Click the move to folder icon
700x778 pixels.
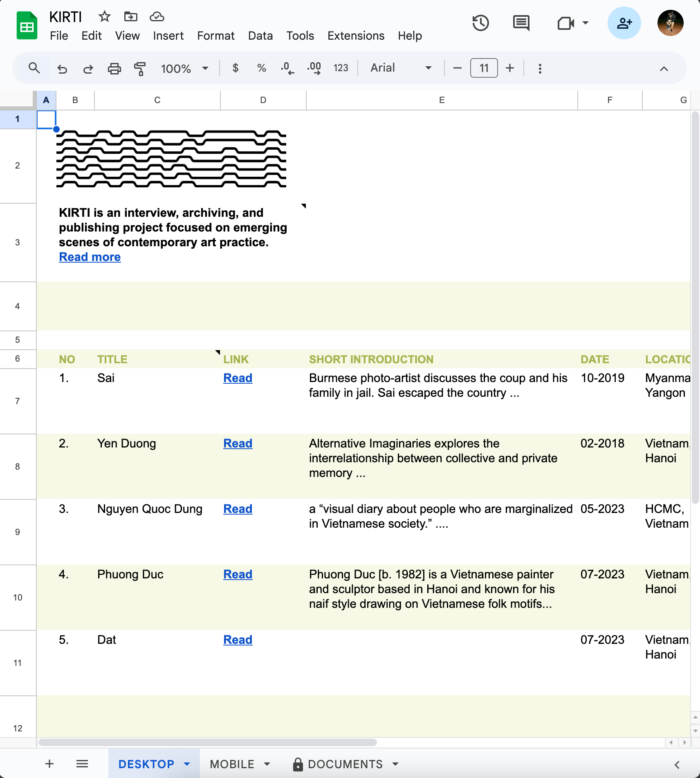point(130,17)
